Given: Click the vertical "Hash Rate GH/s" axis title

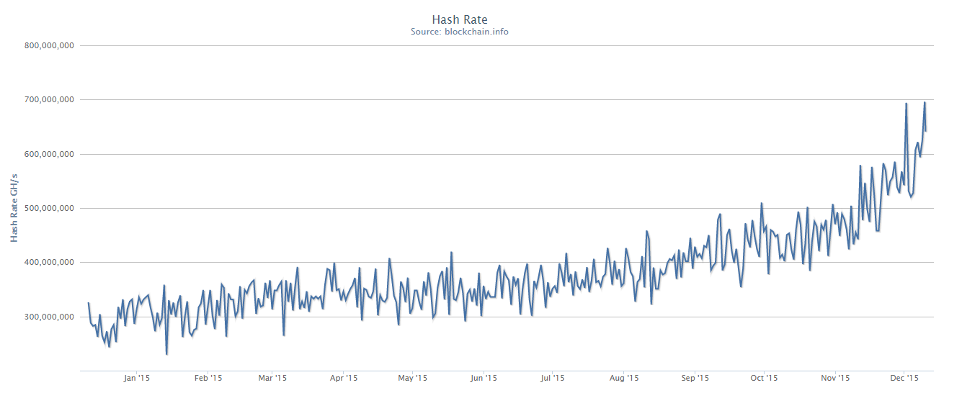Looking at the screenshot, I should coord(14,207).
